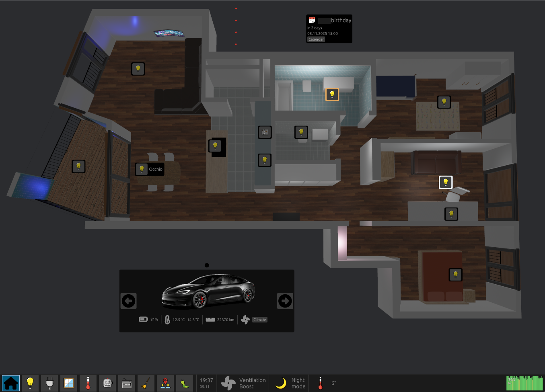545x392 pixels.
Task: Click the Ventilation Boost fan icon
Action: pyautogui.click(x=228, y=383)
